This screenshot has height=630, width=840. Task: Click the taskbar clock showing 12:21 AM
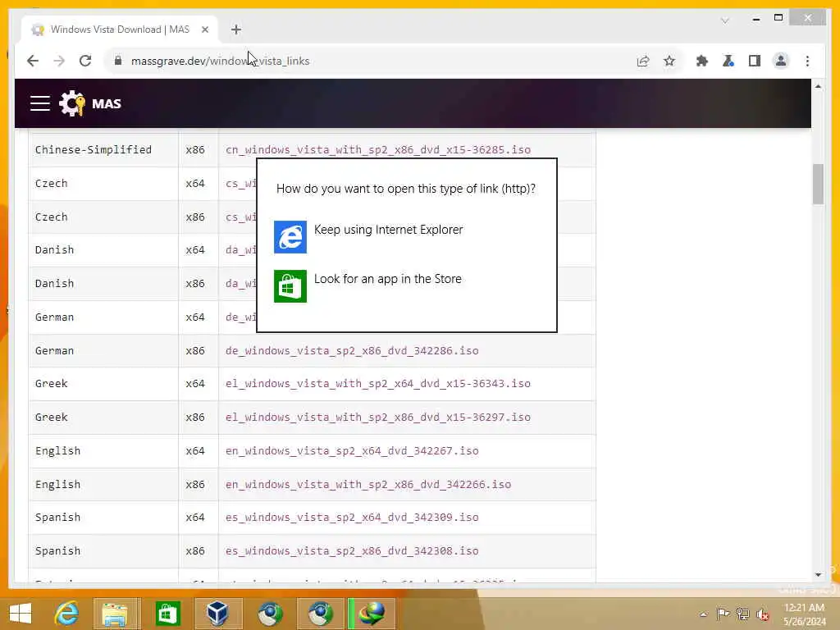pos(804,614)
